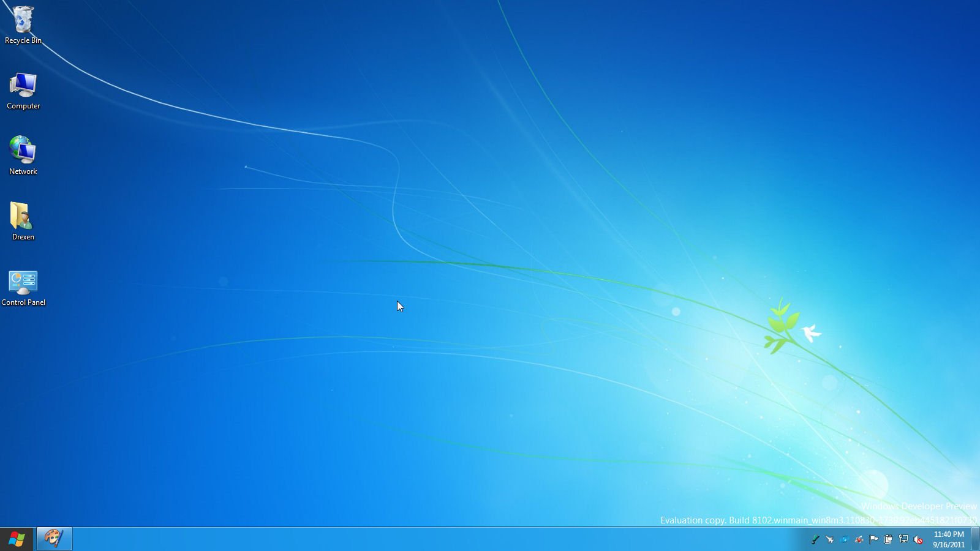Viewport: 980px width, 551px height.
Task: Open the muted volume speaker icon
Action: pos(918,539)
